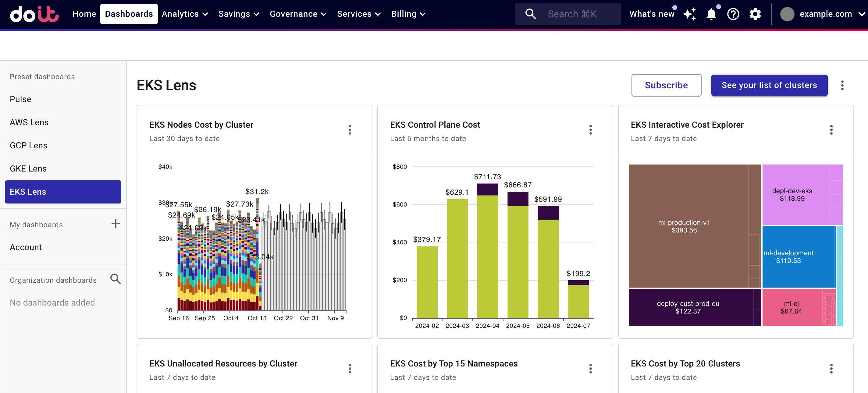Viewport: 868px width, 393px height.
Task: Open EKS Lens dashboard more options menu
Action: tap(842, 85)
